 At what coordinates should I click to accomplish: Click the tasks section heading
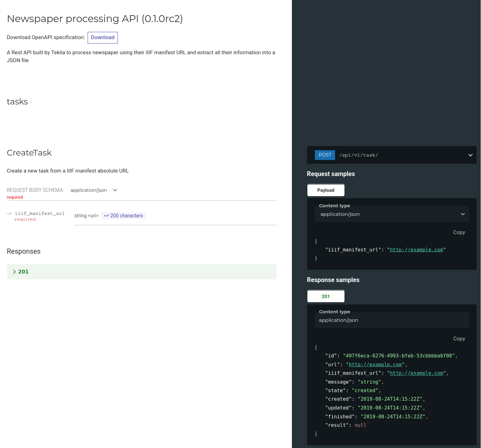pyautogui.click(x=17, y=102)
